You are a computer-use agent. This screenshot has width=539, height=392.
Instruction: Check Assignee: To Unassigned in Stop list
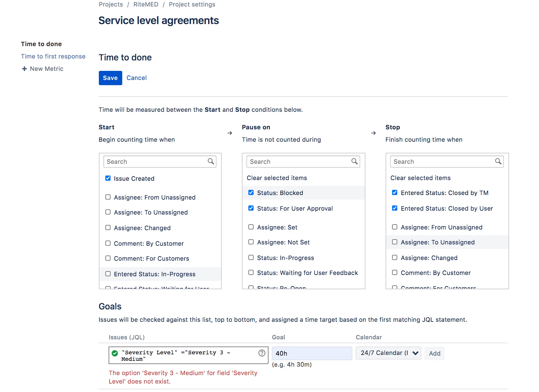tap(395, 242)
